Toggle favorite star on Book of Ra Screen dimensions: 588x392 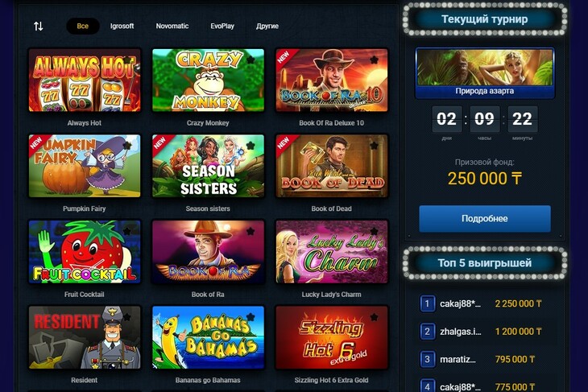click(x=251, y=231)
